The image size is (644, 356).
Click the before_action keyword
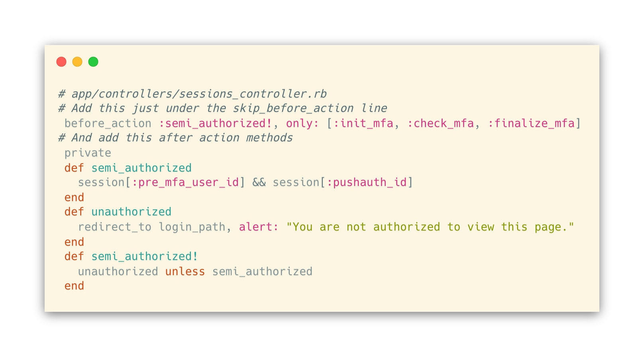click(108, 123)
